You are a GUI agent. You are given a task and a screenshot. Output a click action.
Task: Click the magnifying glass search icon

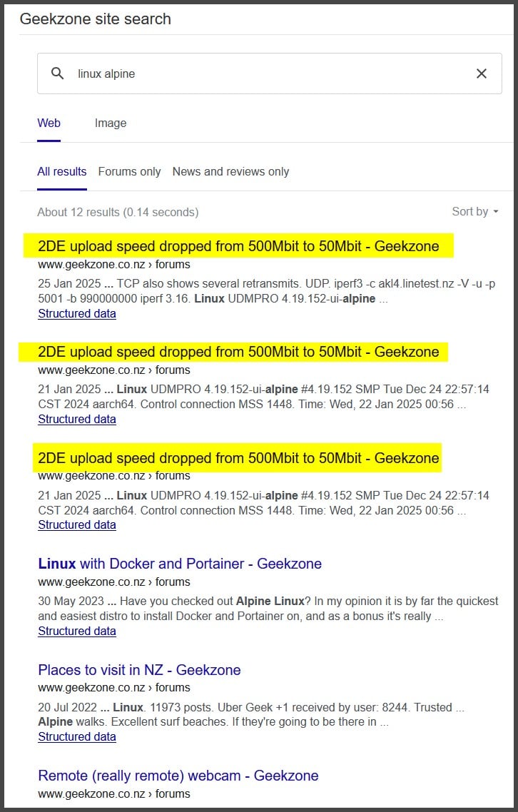point(58,73)
